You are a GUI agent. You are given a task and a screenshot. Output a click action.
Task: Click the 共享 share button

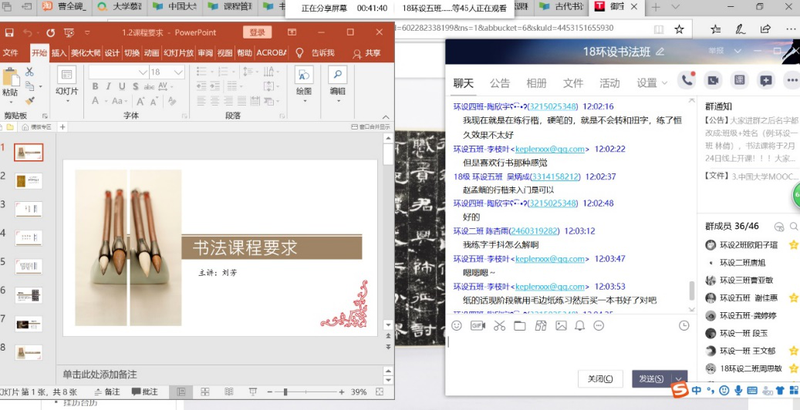tap(367, 53)
